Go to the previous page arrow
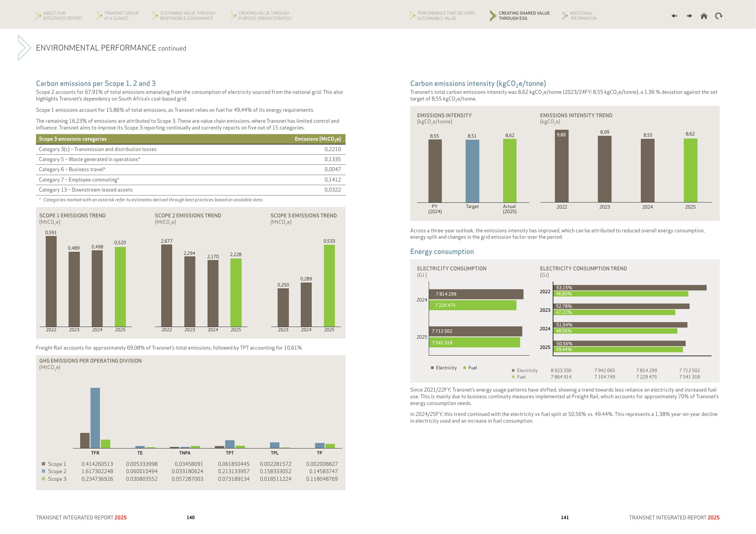 coord(674,16)
